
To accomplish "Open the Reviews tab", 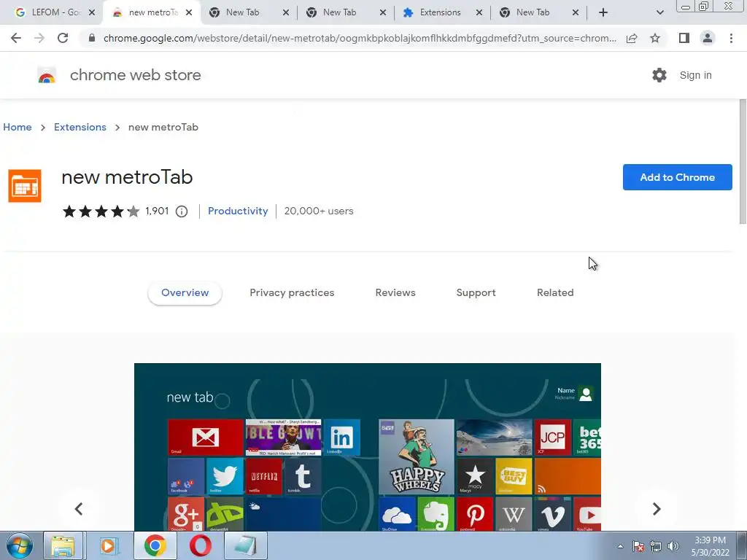I will pos(395,293).
